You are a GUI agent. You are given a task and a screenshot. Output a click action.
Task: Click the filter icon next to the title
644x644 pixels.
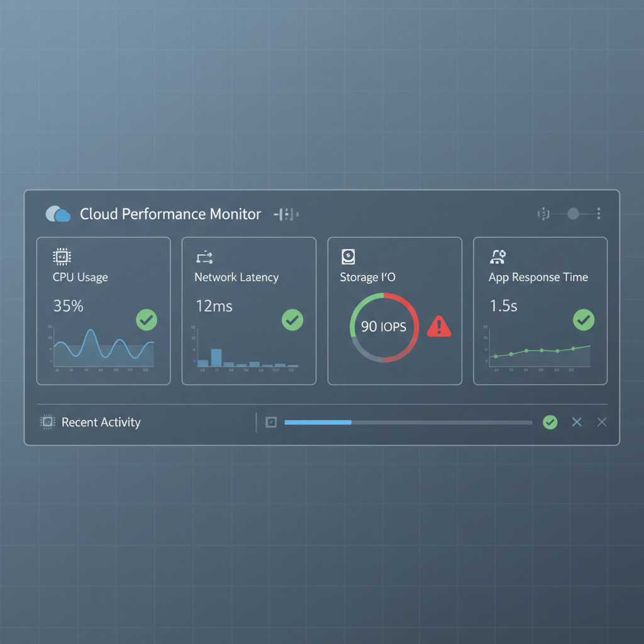286,214
